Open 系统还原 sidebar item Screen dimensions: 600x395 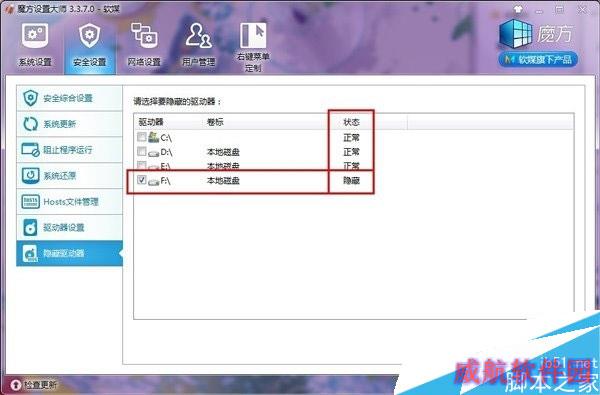[69, 176]
